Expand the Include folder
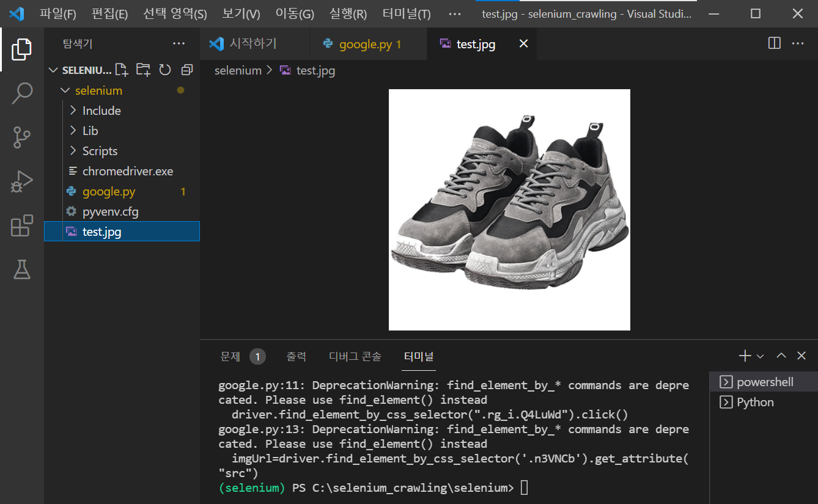 [122, 111]
